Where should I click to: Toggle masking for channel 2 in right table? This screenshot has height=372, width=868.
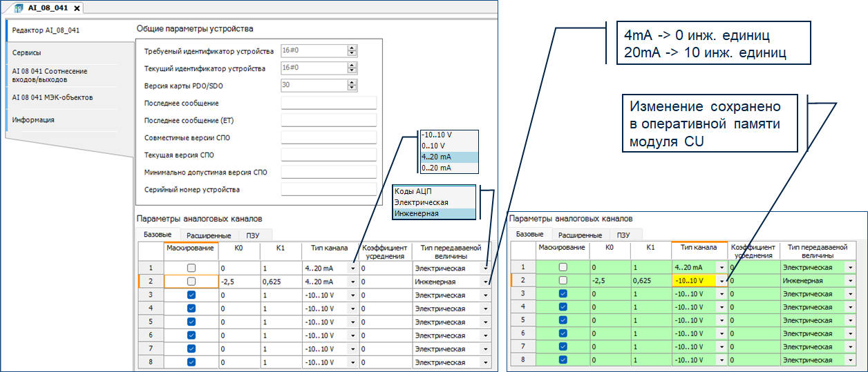tap(563, 281)
